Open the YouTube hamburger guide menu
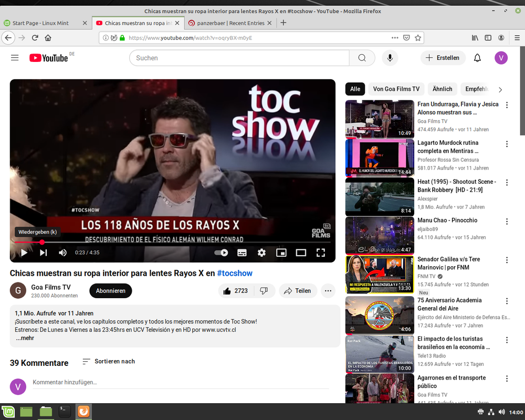 (15, 58)
